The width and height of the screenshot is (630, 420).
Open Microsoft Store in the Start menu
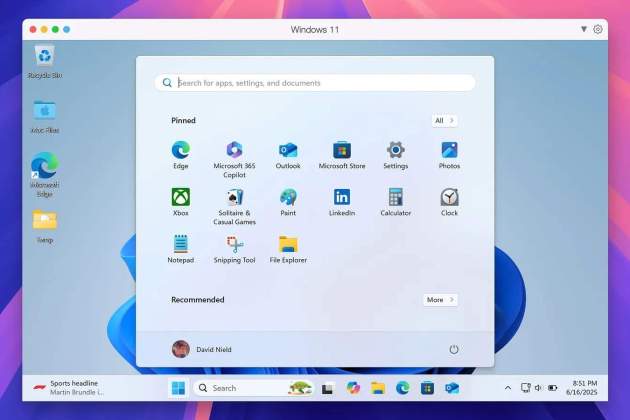342,155
